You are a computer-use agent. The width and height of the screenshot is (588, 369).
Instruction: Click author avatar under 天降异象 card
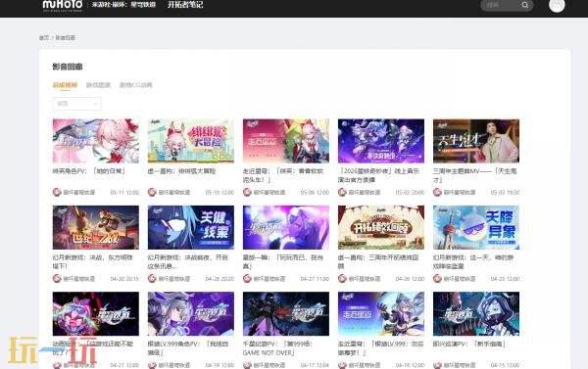tap(437, 279)
